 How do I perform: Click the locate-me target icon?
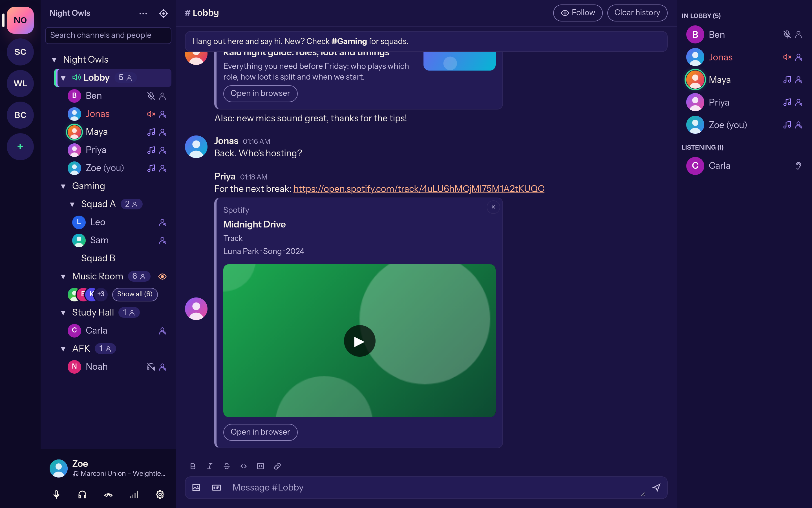point(164,14)
